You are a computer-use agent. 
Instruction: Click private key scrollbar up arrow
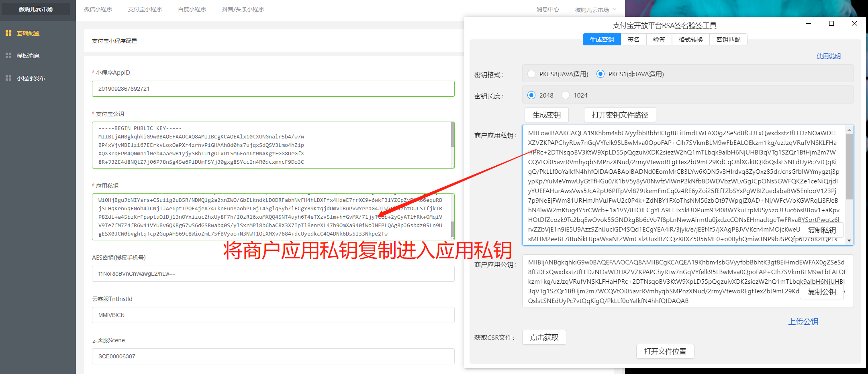point(849,130)
